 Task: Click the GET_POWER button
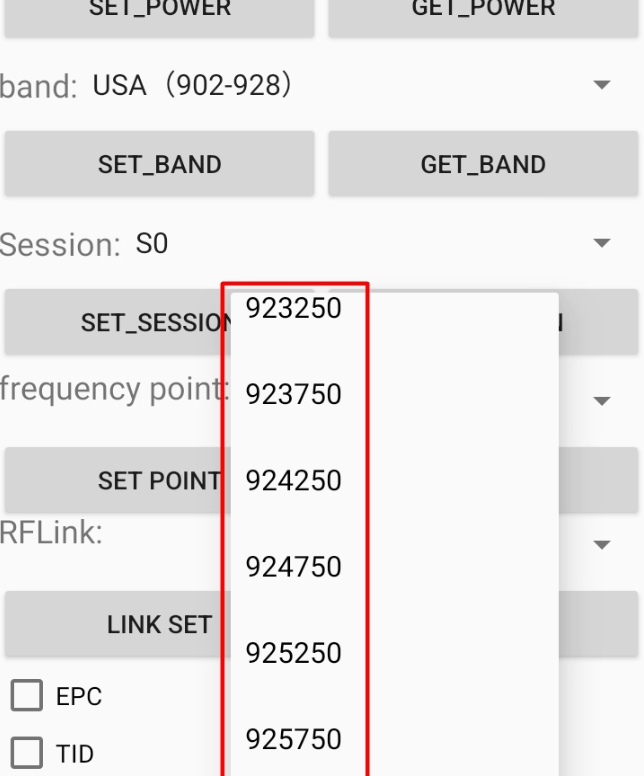483,14
